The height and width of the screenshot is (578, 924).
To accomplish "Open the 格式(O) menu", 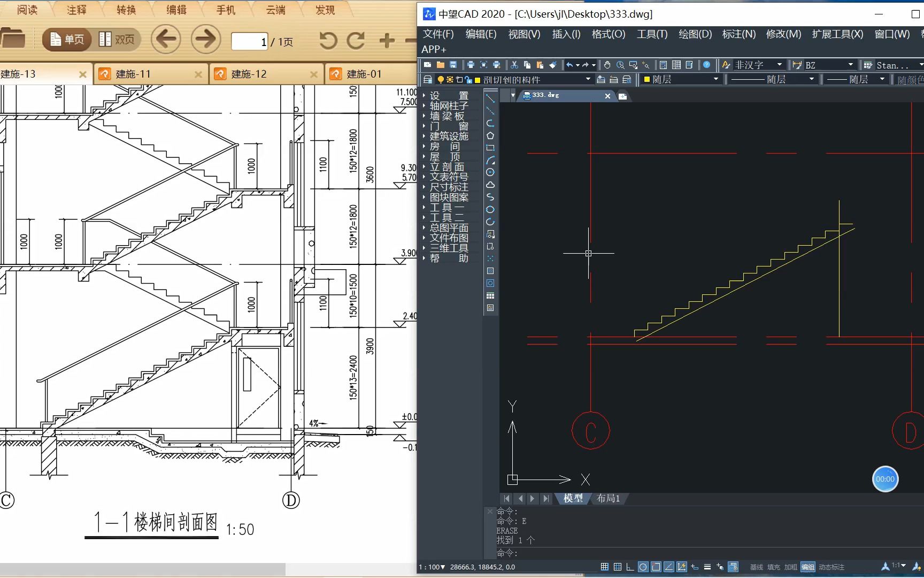I will (x=609, y=34).
